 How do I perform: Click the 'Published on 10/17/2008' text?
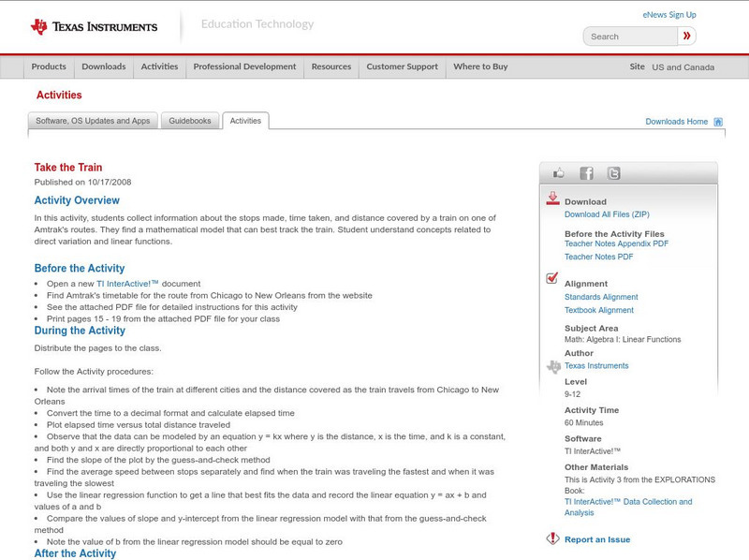point(82,182)
